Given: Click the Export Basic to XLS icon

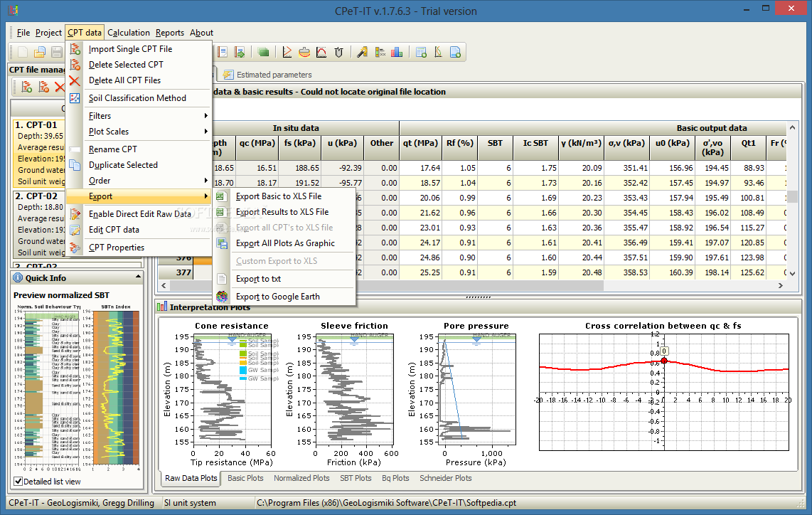Looking at the screenshot, I should click(x=220, y=196).
